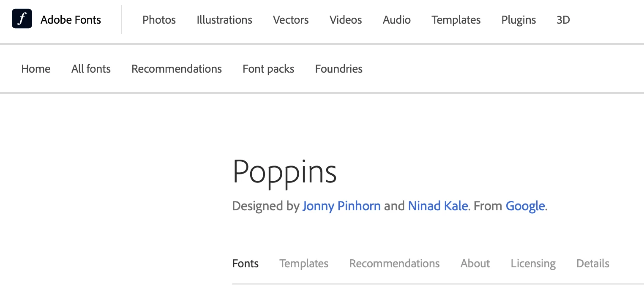
Task: Switch to the Recommendations tab under Poppins
Action: 394,264
